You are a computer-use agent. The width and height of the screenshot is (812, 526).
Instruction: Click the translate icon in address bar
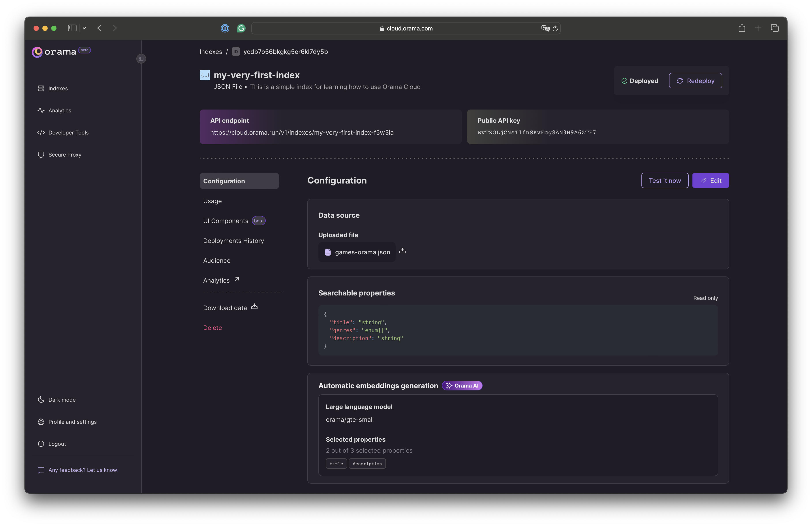tap(545, 28)
